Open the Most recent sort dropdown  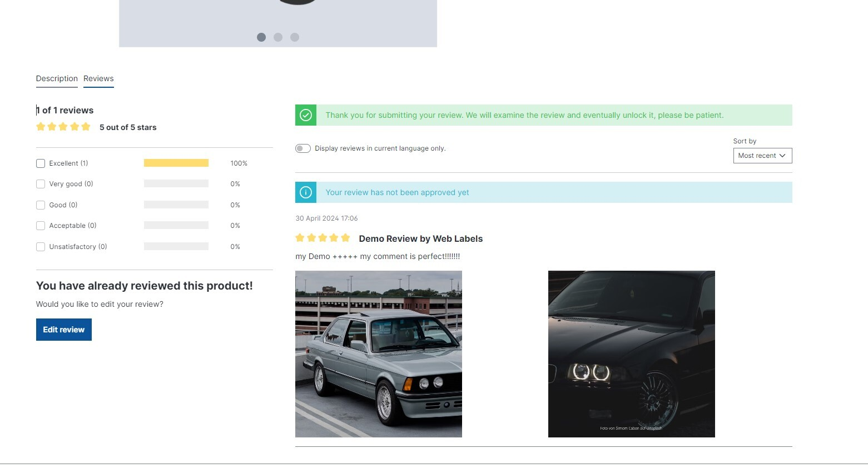point(762,156)
